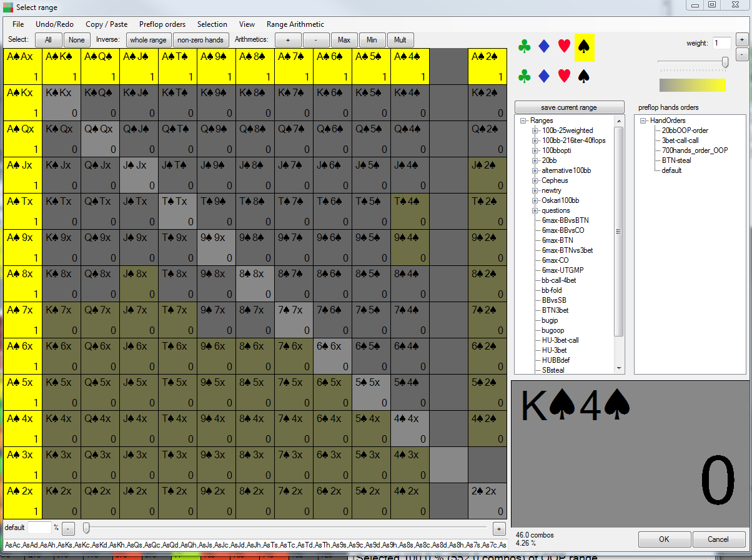This screenshot has height=560, width=752.
Task: Click the A♠Ax cell in the grid
Action: click(22, 66)
